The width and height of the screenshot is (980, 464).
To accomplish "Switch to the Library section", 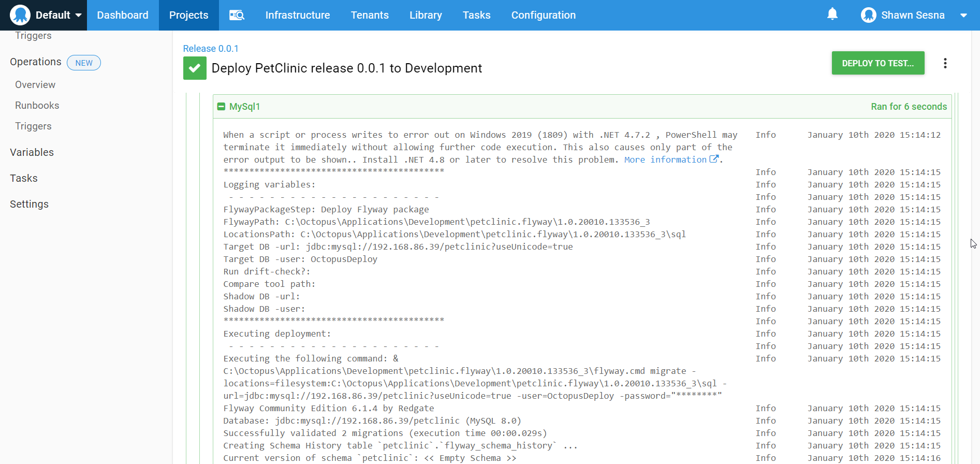I will point(425,15).
